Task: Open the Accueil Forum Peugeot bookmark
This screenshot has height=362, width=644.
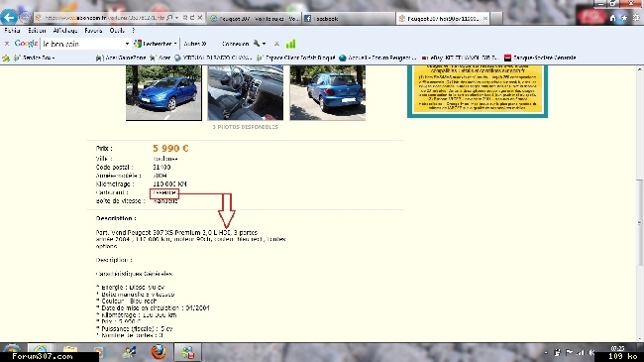Action: click(377, 58)
